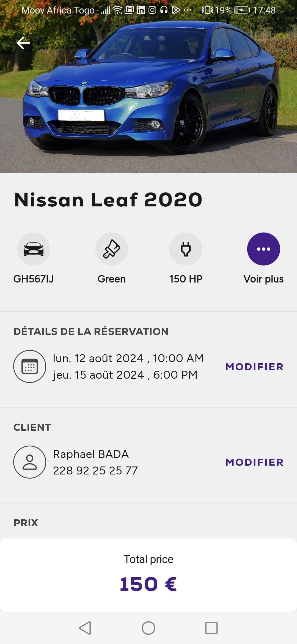Tap the paint brush color icon
Viewport: 297px width, 644px height.
(112, 249)
